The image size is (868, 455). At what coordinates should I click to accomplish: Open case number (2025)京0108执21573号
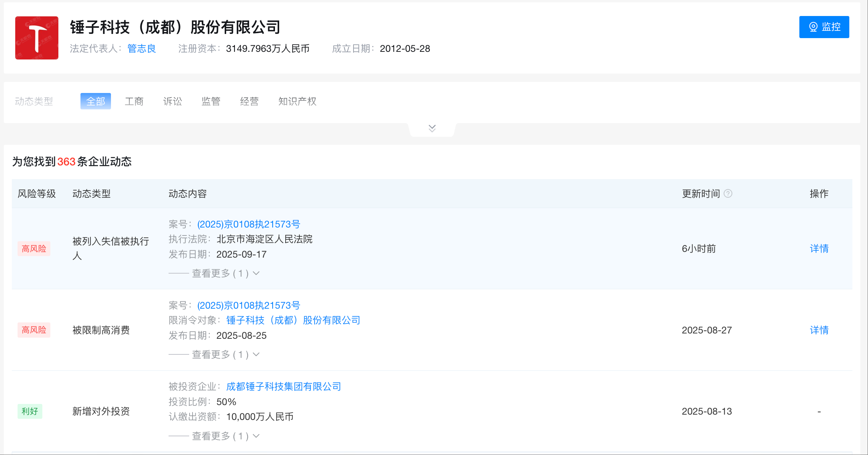(x=248, y=224)
